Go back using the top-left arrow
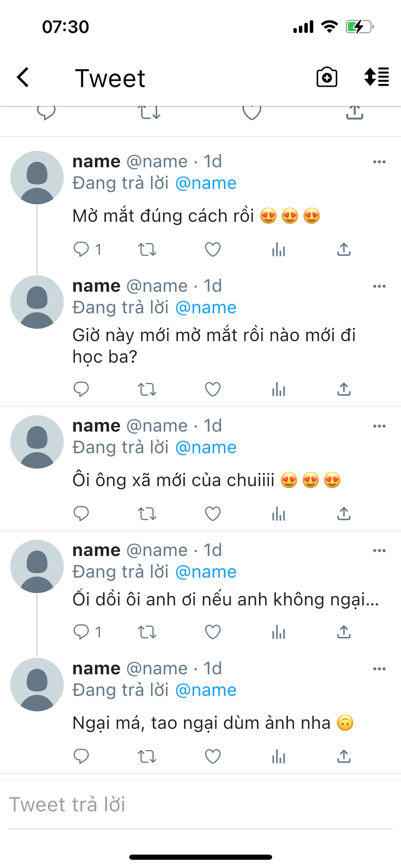The height and width of the screenshot is (868, 401). point(23,77)
